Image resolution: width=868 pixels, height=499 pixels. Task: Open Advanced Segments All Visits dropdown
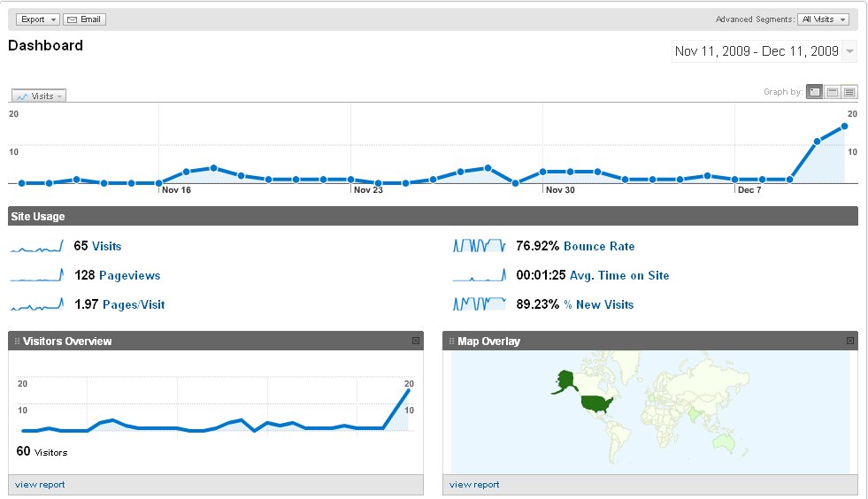tap(823, 19)
